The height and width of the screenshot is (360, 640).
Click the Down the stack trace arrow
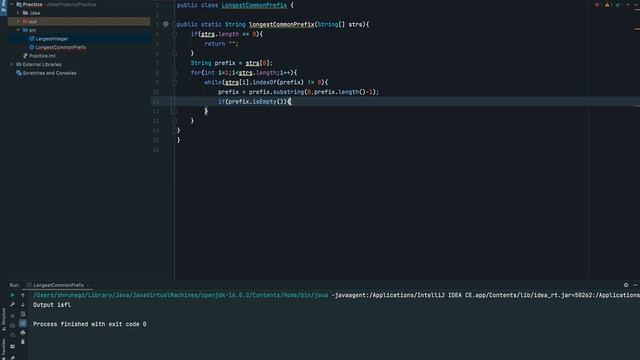click(23, 304)
